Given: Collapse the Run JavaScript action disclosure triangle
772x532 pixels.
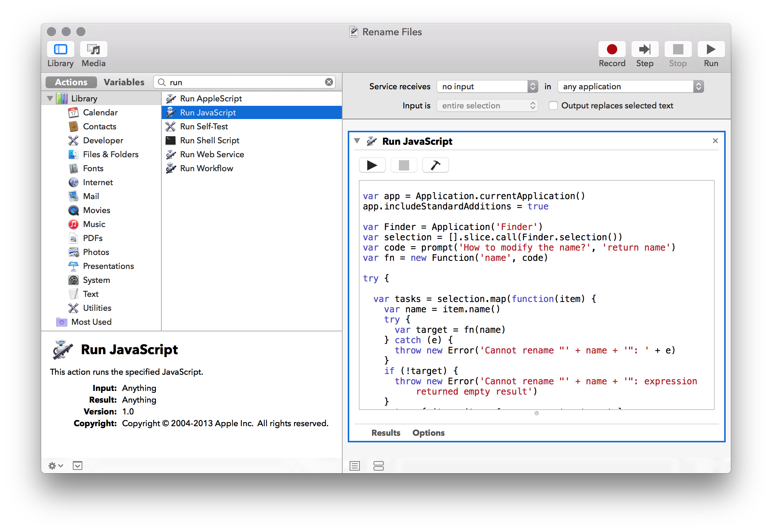Looking at the screenshot, I should click(x=357, y=141).
